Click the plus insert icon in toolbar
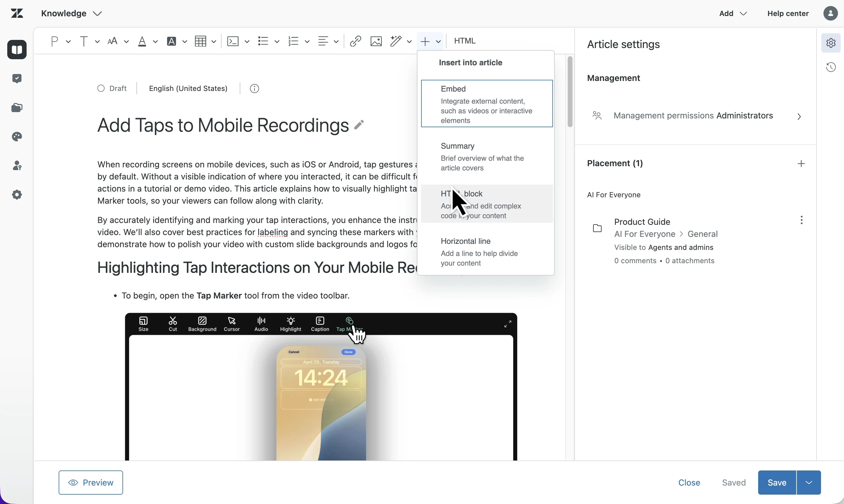 [425, 41]
